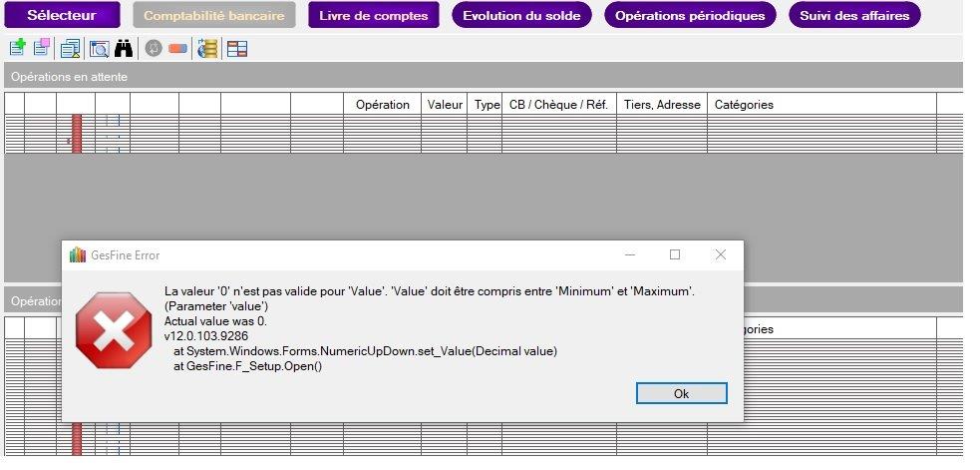The height and width of the screenshot is (470, 980).
Task: Click the globe with coins icon
Action: click(x=207, y=48)
